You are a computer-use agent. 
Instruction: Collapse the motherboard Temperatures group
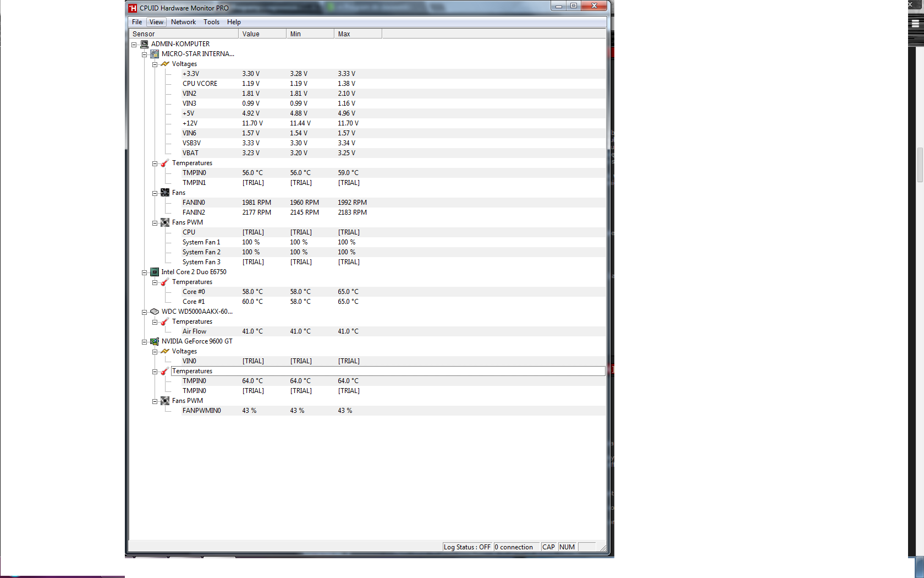coord(155,163)
